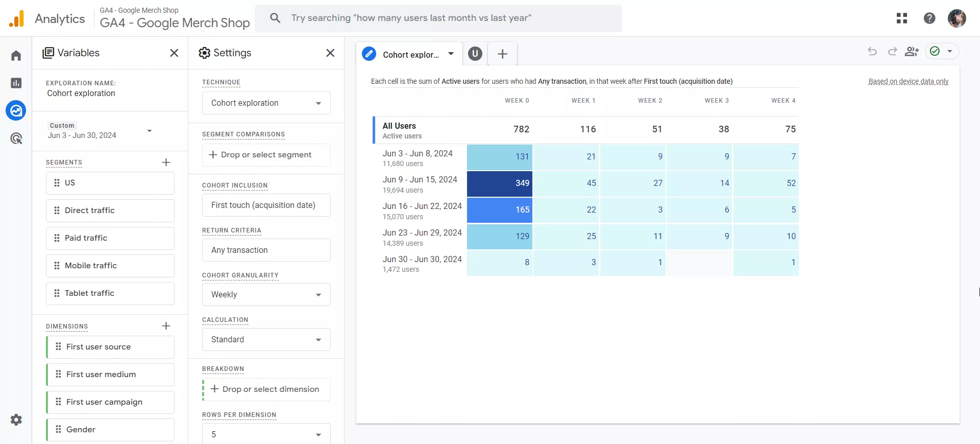Image resolution: width=980 pixels, height=444 pixels.
Task: Click the search magnifier icon
Action: (x=275, y=18)
